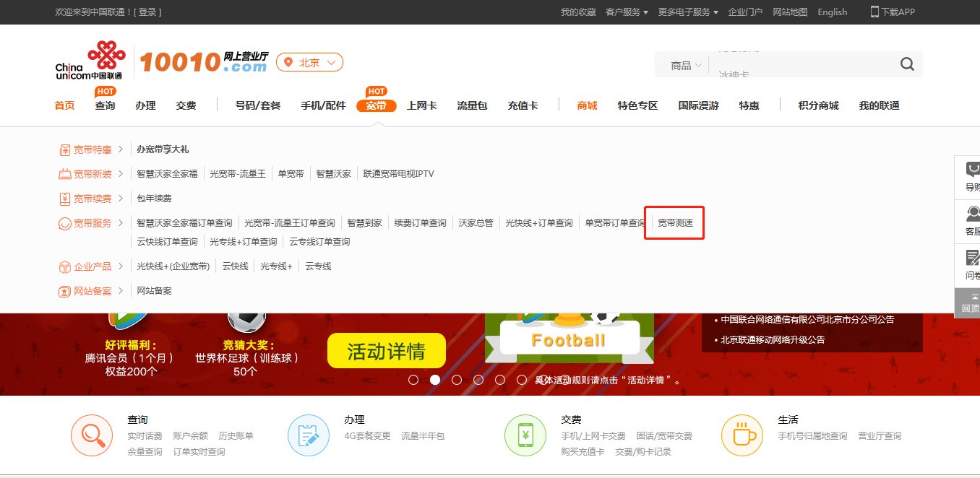Click the 办理 pencil document icon
Screen dimensions: 980x478
(x=309, y=435)
